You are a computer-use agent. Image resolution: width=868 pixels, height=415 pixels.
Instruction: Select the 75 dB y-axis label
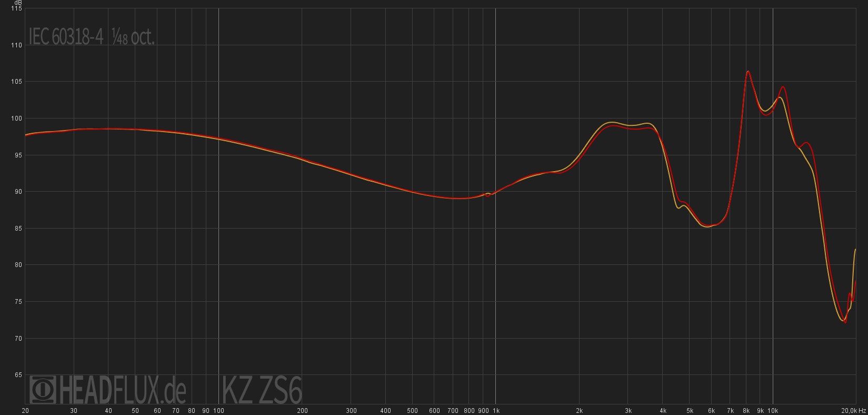point(18,302)
